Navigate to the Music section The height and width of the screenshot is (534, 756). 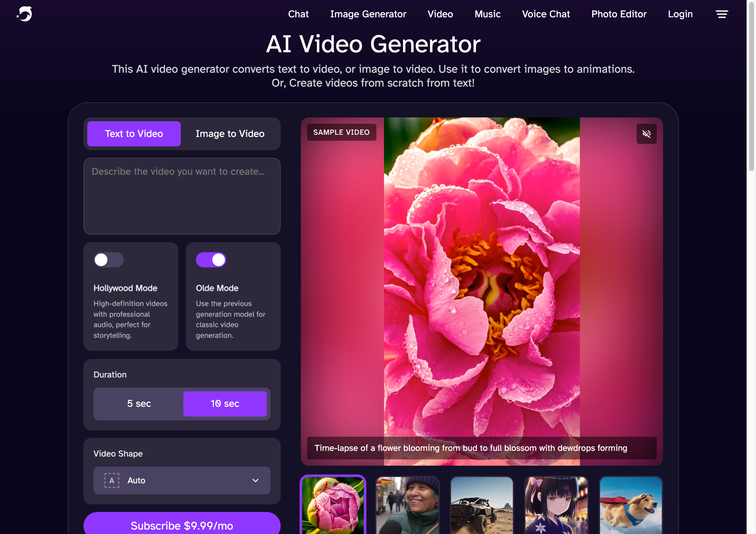[x=487, y=14]
